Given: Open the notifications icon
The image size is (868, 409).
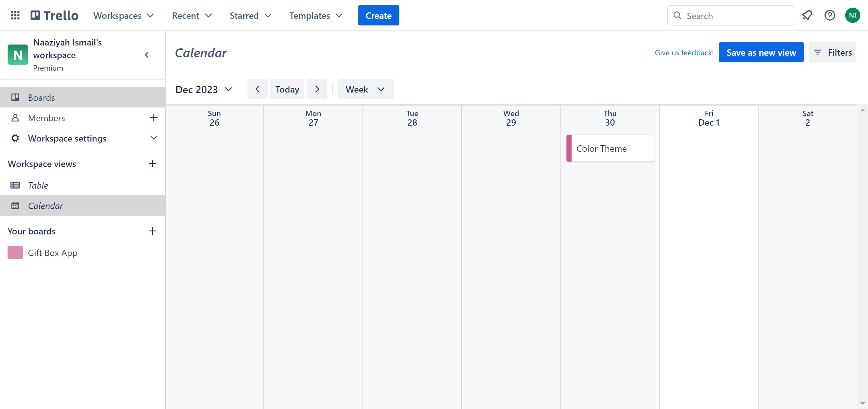Looking at the screenshot, I should click(x=807, y=16).
